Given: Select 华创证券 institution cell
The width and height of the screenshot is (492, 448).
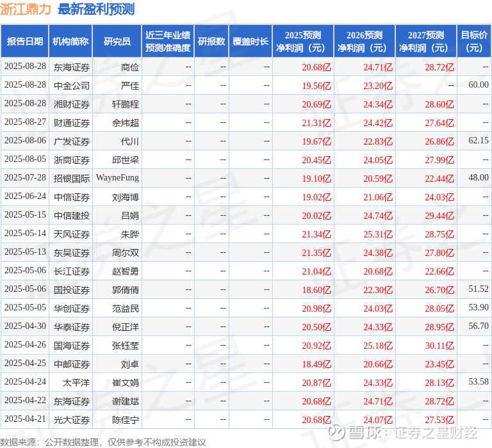Looking at the screenshot, I should 72,308.
